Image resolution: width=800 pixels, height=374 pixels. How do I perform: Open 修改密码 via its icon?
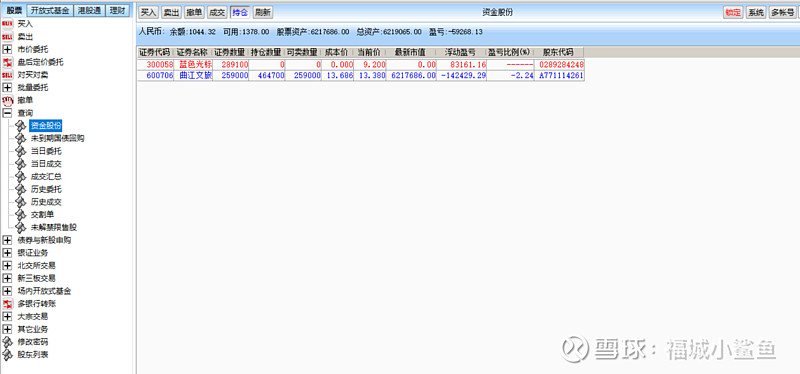pyautogui.click(x=8, y=342)
